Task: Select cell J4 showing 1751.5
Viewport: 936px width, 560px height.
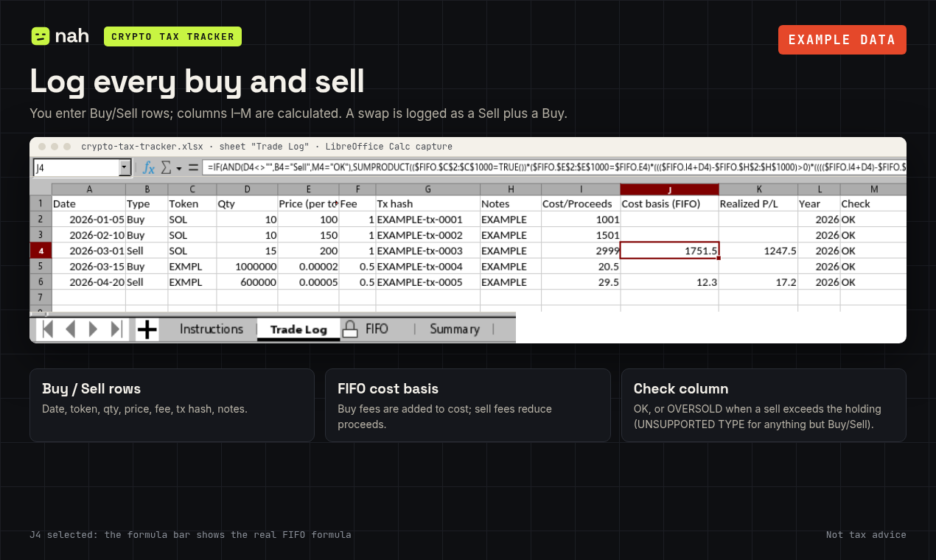Action: tap(669, 251)
